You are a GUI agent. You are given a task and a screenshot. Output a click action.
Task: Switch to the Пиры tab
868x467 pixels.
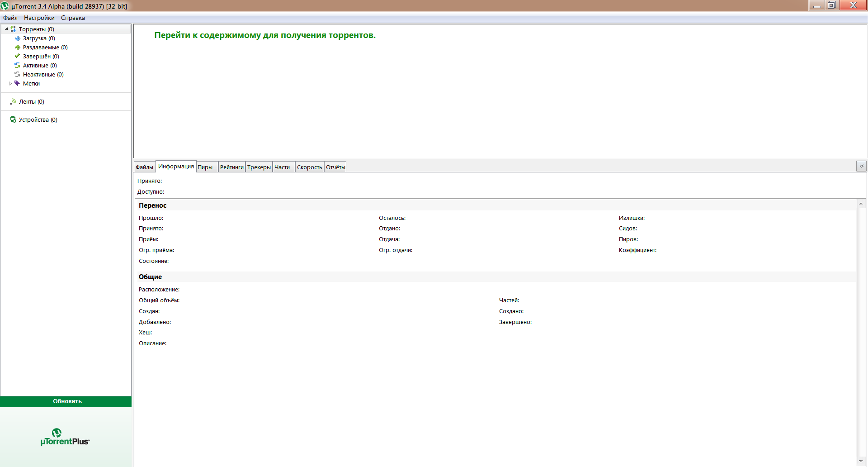[x=205, y=167]
